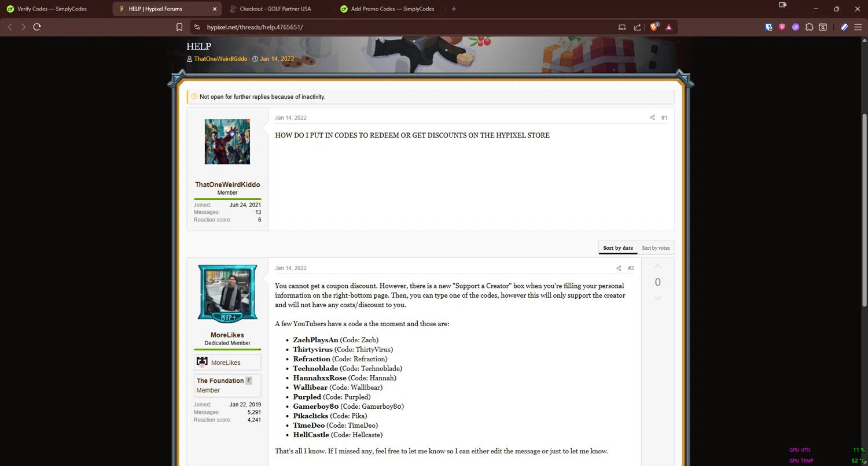Bookmark this page with the bookmark icon
Viewport: 868px width, 466px height.
coord(179,27)
